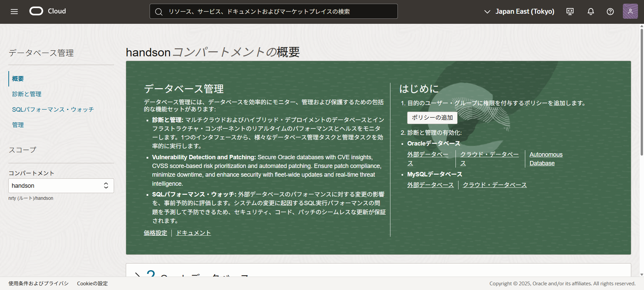644x290 pixels.
Task: Select the 概要 sidebar item
Action: (x=18, y=79)
